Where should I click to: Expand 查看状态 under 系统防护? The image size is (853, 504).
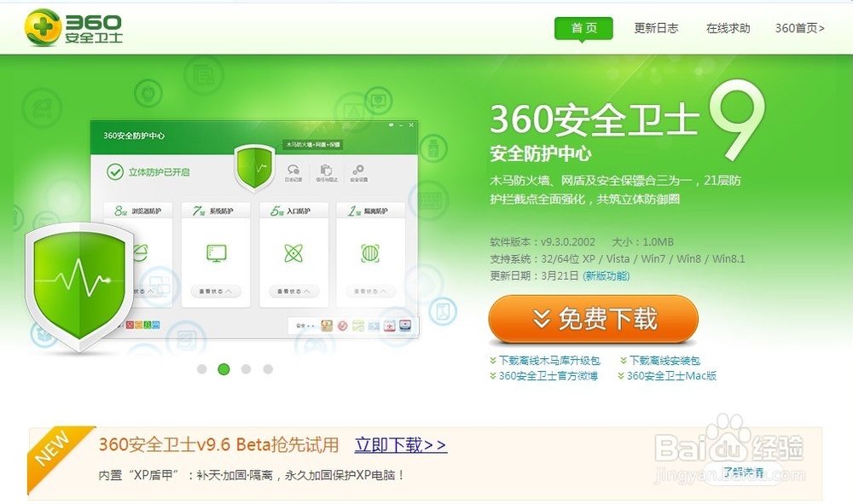pos(216,292)
